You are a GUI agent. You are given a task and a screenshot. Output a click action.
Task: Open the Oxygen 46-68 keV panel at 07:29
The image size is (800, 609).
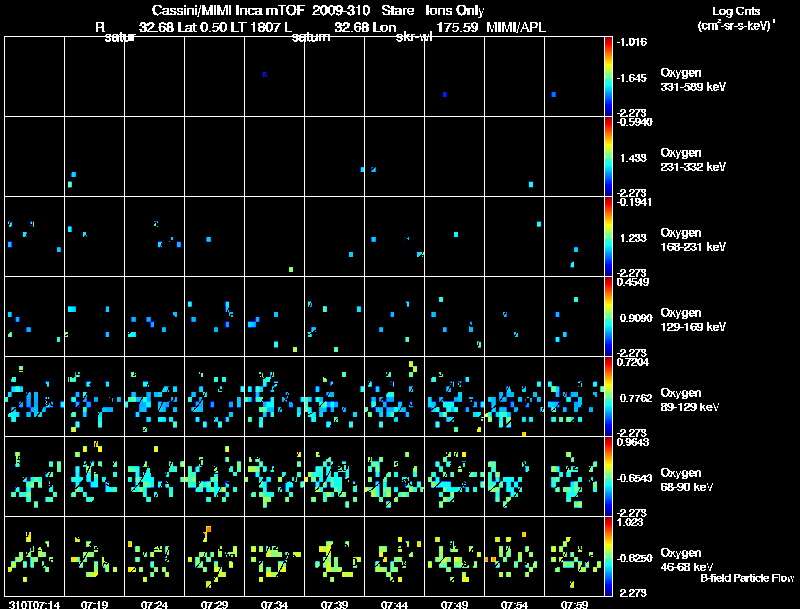[214, 556]
